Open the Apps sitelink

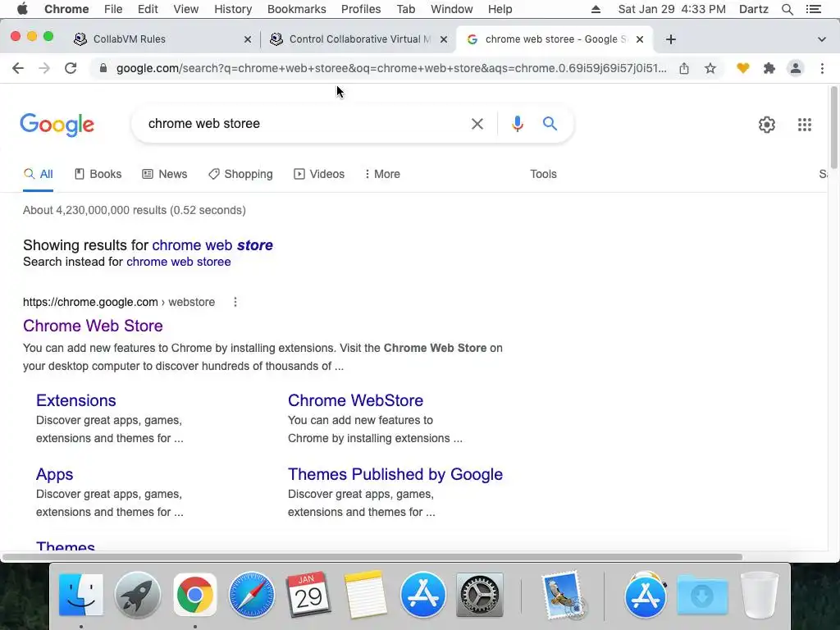55,474
